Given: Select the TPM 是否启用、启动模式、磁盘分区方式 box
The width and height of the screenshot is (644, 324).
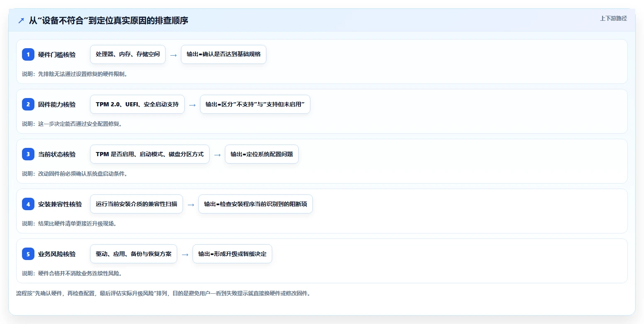Looking at the screenshot, I should tap(150, 154).
